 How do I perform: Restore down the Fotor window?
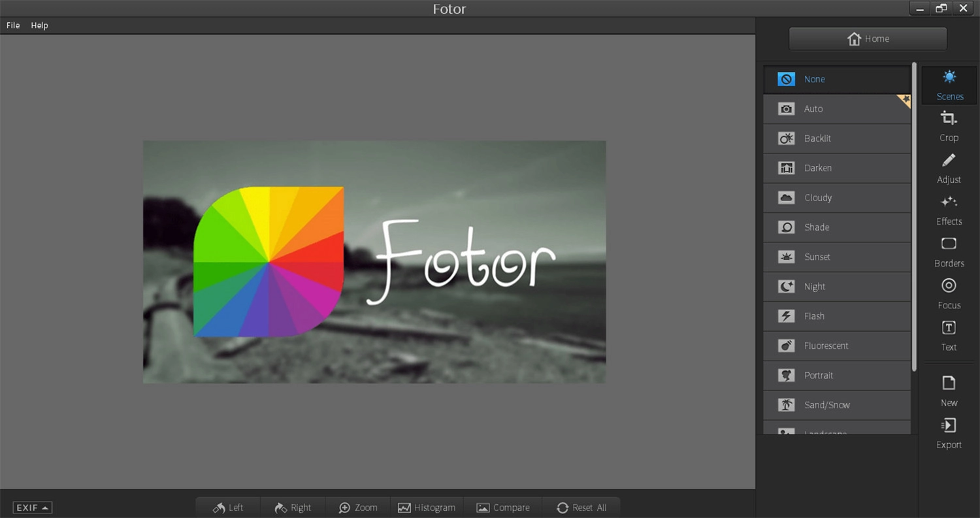pos(941,8)
